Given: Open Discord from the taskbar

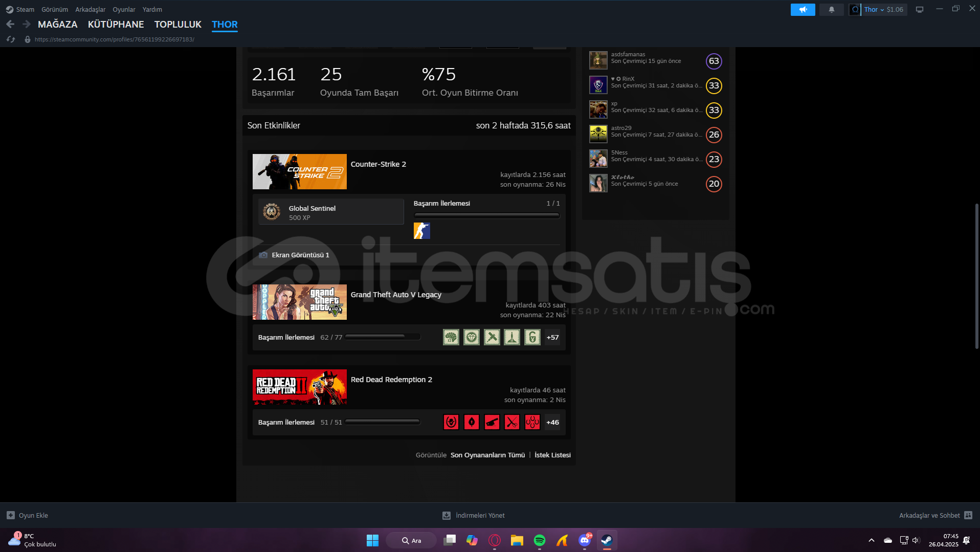Looking at the screenshot, I should [584, 540].
